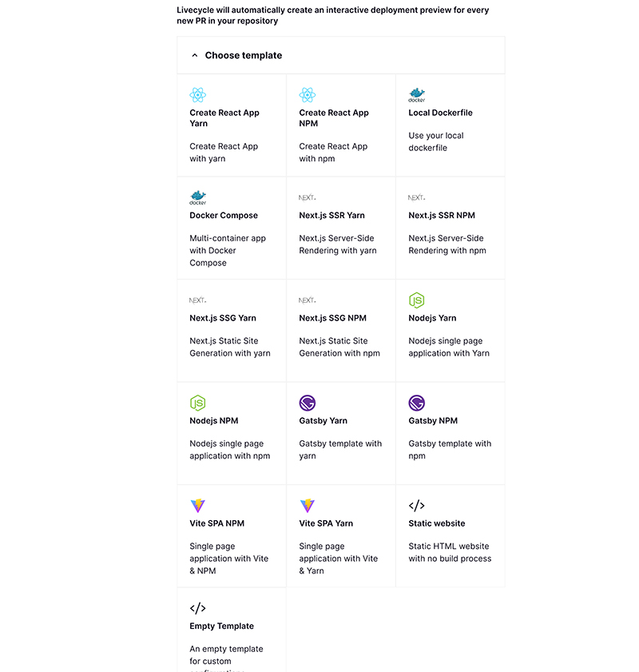Choose the Empty Template card

231,631
